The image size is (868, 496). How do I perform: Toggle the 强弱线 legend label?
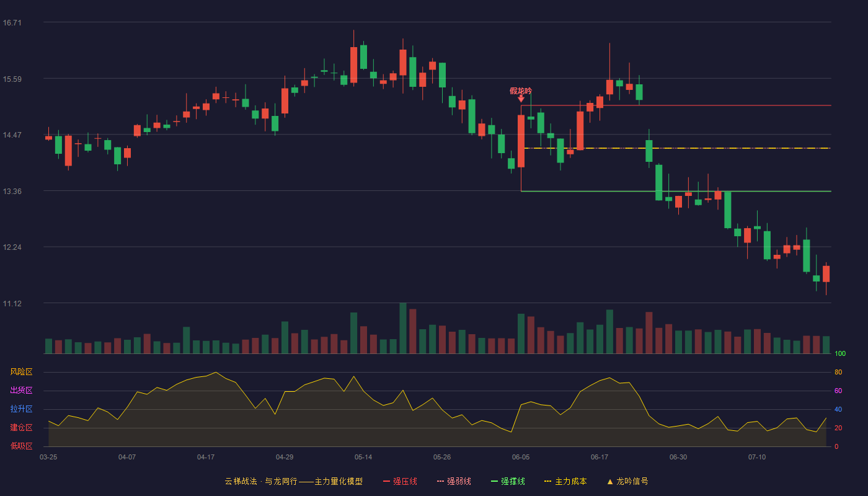pyautogui.click(x=459, y=481)
